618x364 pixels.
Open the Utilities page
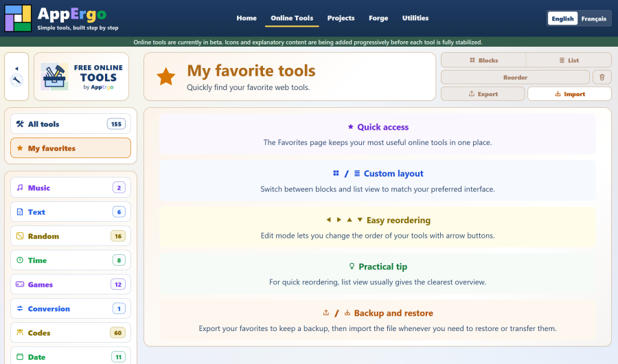tap(415, 18)
